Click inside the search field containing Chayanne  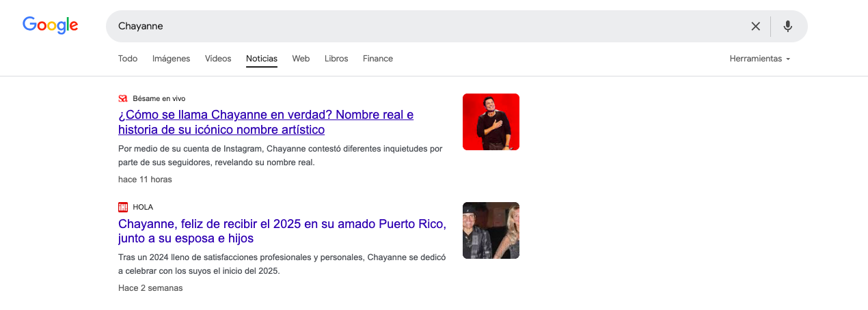click(x=424, y=26)
